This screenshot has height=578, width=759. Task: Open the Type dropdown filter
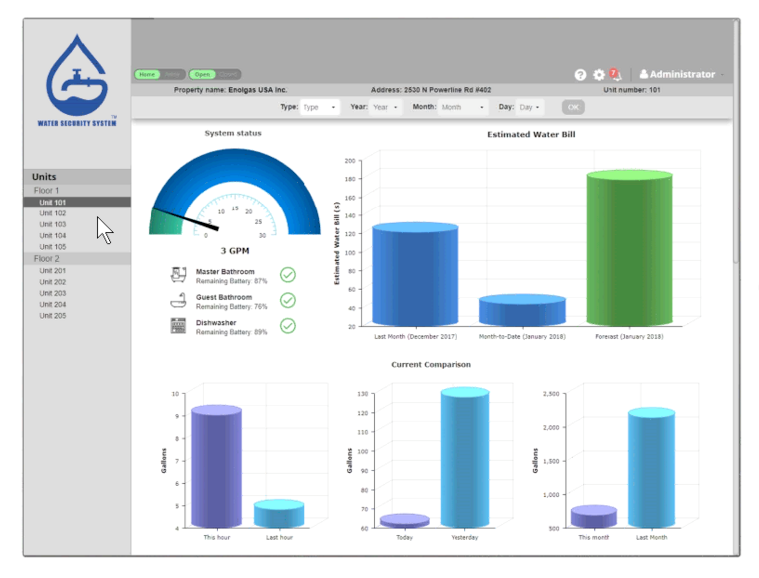(320, 107)
